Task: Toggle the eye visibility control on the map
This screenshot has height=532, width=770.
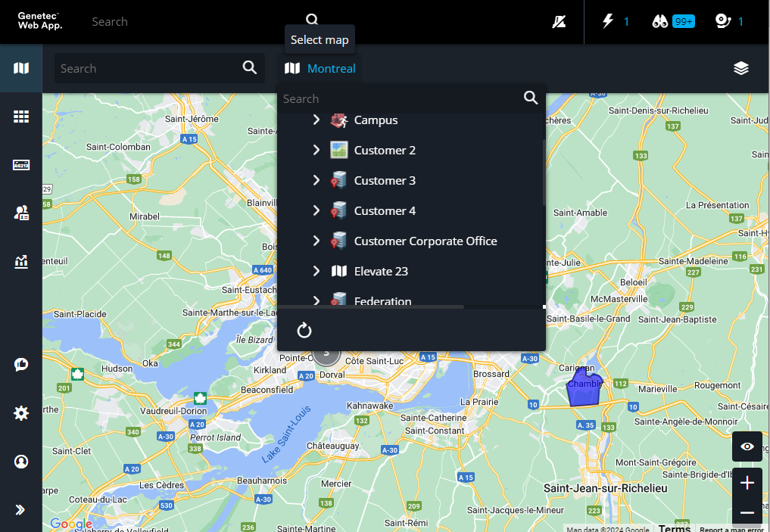Action: tap(747, 446)
